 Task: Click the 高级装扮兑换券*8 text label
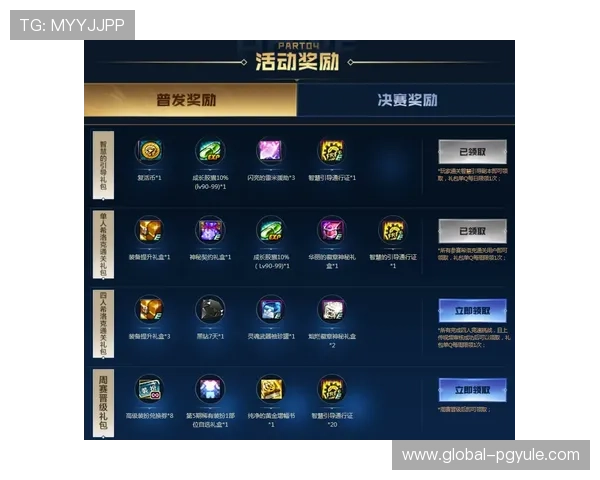tap(149, 415)
